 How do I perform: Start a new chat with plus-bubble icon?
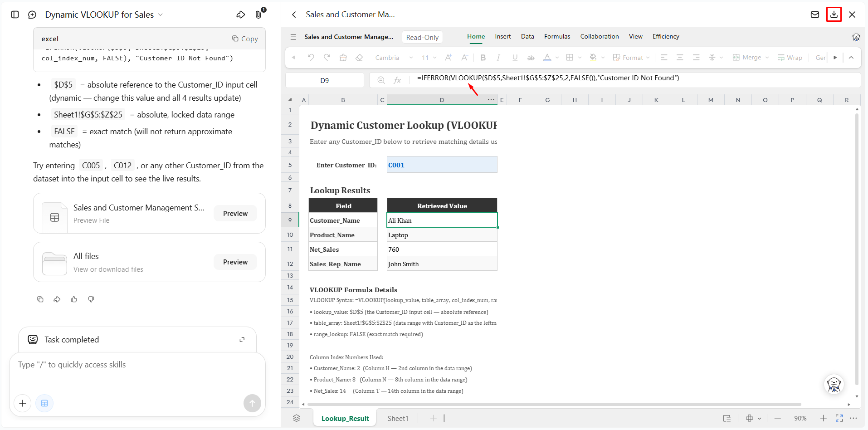coord(32,15)
